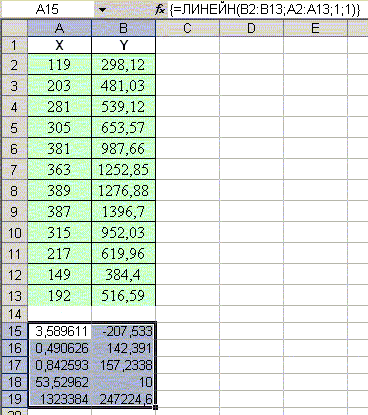Click cell with value 3,589611
This screenshot has height=415, width=368.
60,331
